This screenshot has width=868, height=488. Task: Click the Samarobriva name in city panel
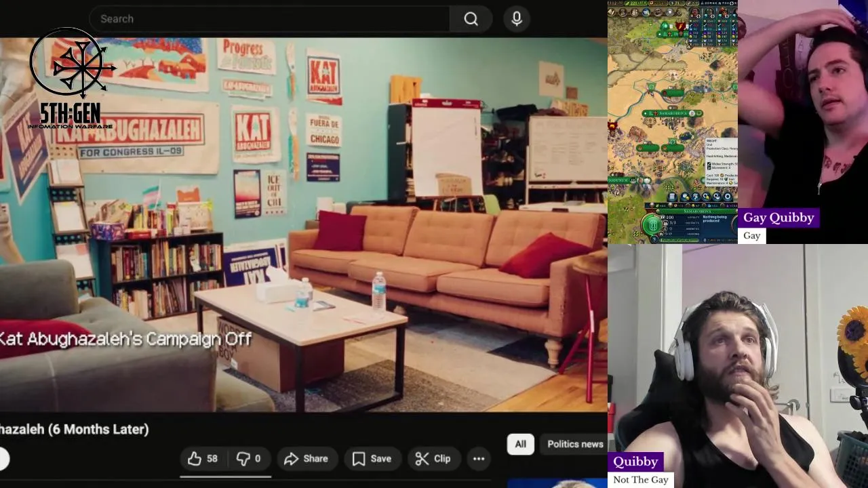697,211
